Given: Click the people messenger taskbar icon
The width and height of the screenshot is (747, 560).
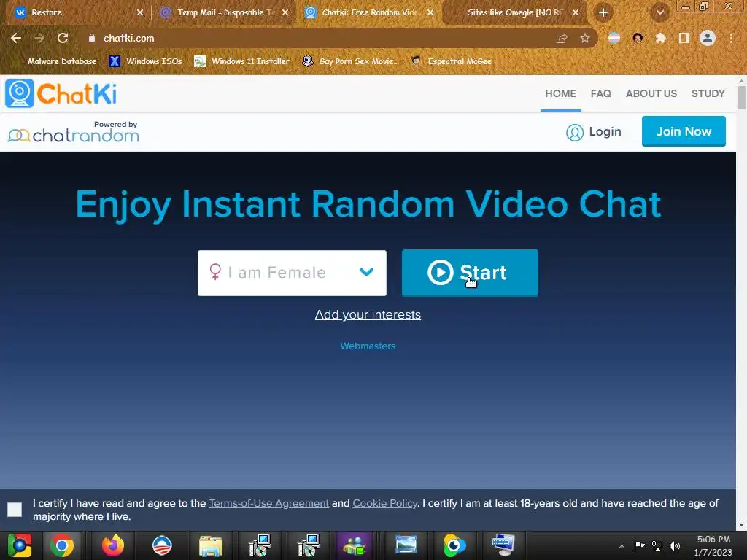Looking at the screenshot, I should [354, 545].
